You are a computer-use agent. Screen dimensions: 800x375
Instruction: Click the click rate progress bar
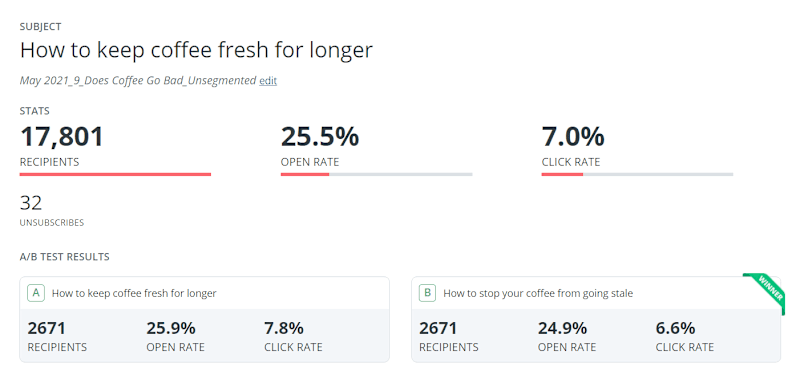[x=637, y=174]
